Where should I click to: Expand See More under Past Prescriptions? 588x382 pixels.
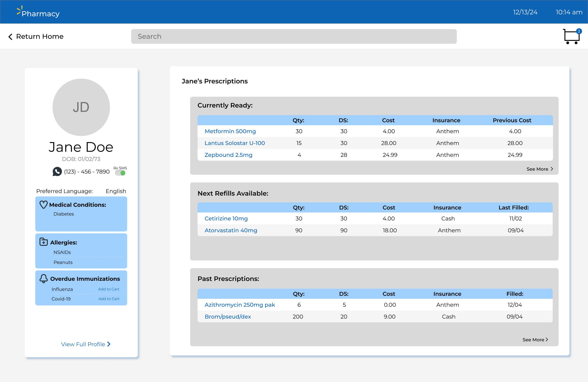(535, 340)
